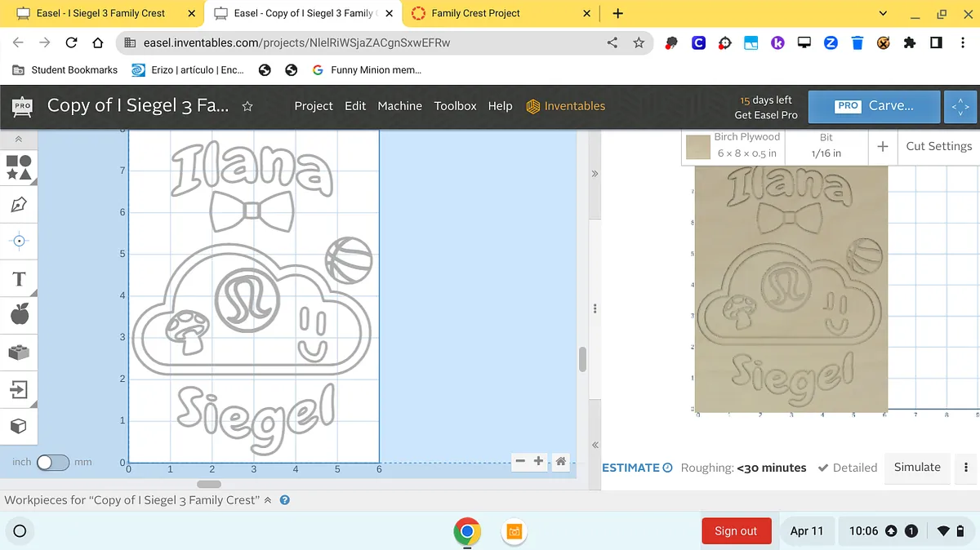This screenshot has height=550, width=980.
Task: Open Funny Minion mem bookmark
Action: click(367, 70)
